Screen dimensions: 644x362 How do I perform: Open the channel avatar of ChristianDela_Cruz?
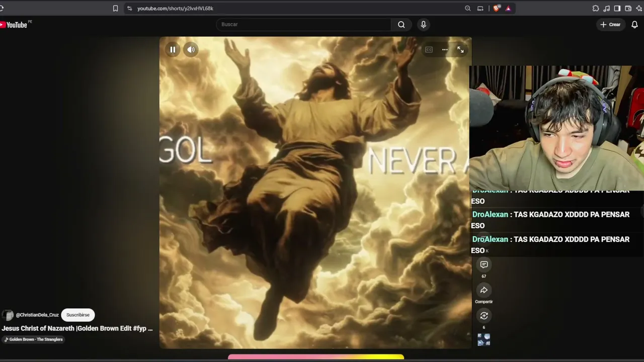[8, 315]
